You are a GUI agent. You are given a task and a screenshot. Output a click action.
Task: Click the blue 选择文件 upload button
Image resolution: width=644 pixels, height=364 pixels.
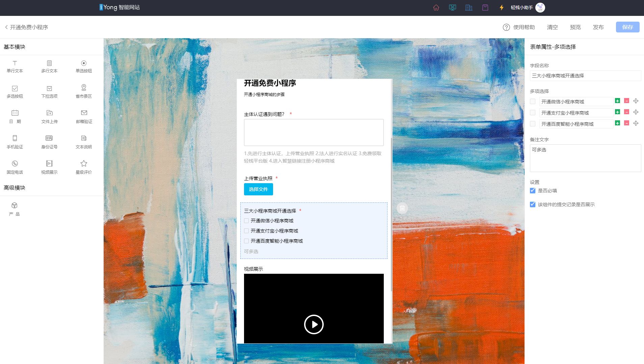click(x=258, y=189)
